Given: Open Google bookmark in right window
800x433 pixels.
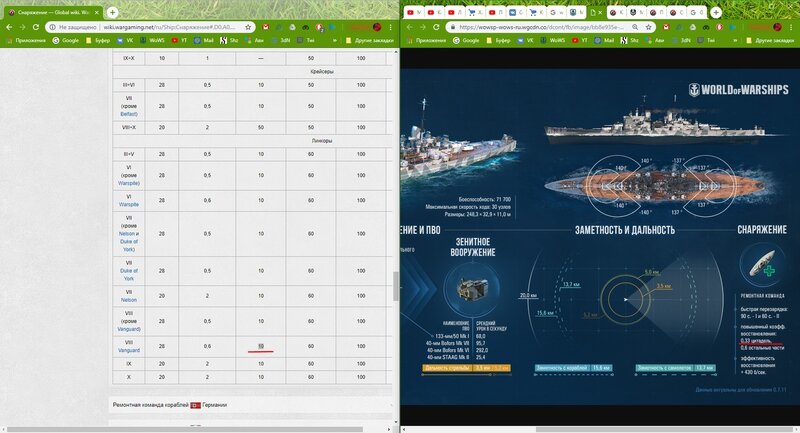Looking at the screenshot, I should (x=465, y=40).
